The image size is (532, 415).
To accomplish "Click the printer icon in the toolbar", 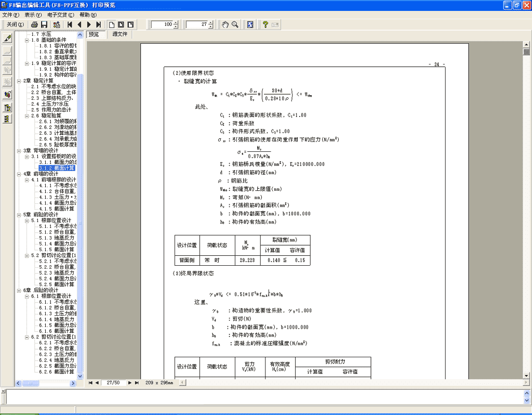I will pyautogui.click(x=34, y=24).
